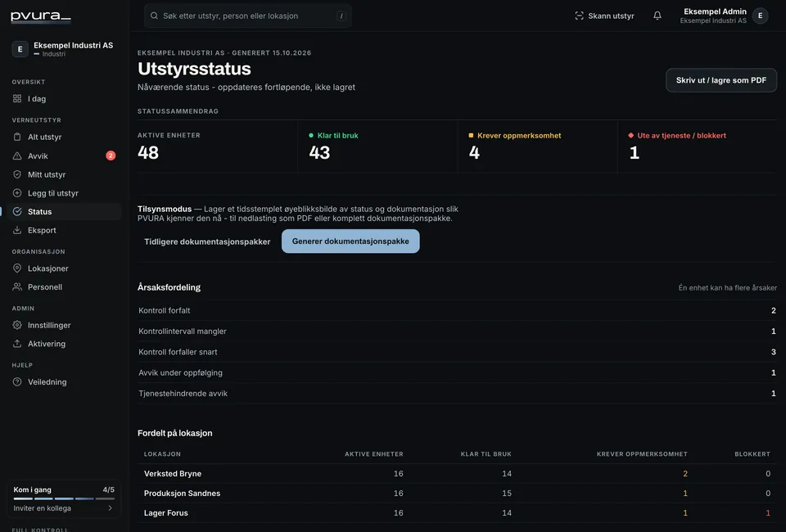Go to Aktivering page
This screenshot has width=786, height=532.
coord(64,344)
